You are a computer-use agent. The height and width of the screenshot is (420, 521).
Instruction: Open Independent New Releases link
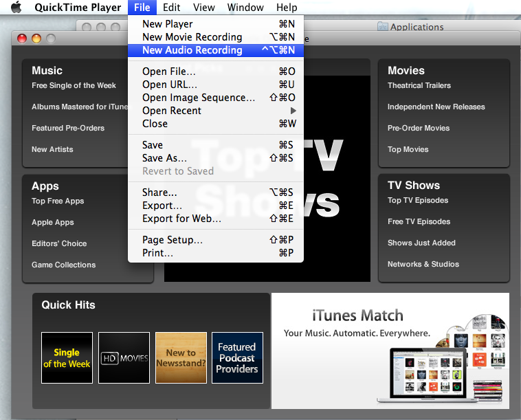[x=436, y=107]
